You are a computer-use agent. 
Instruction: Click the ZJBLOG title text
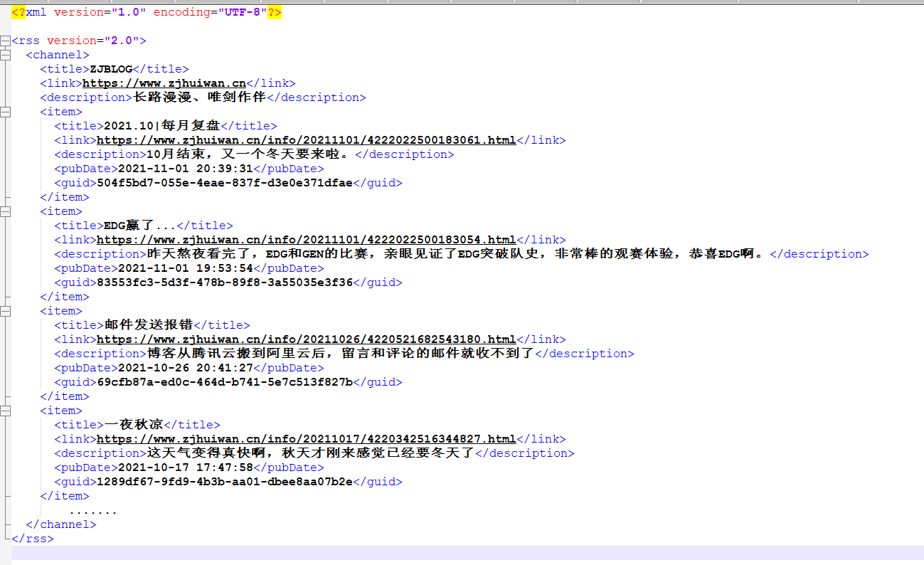click(x=111, y=69)
